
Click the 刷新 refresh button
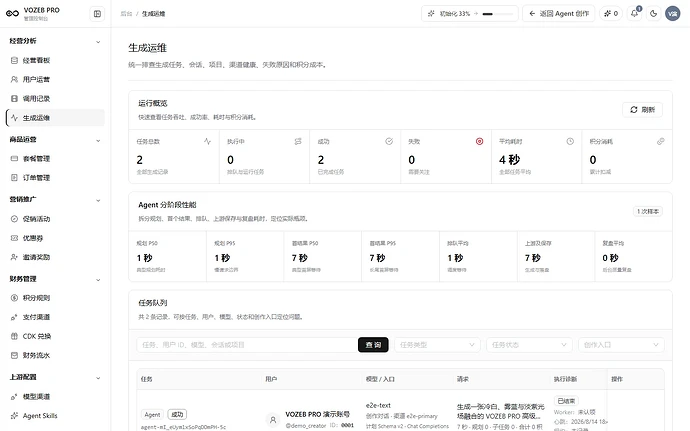coord(642,110)
